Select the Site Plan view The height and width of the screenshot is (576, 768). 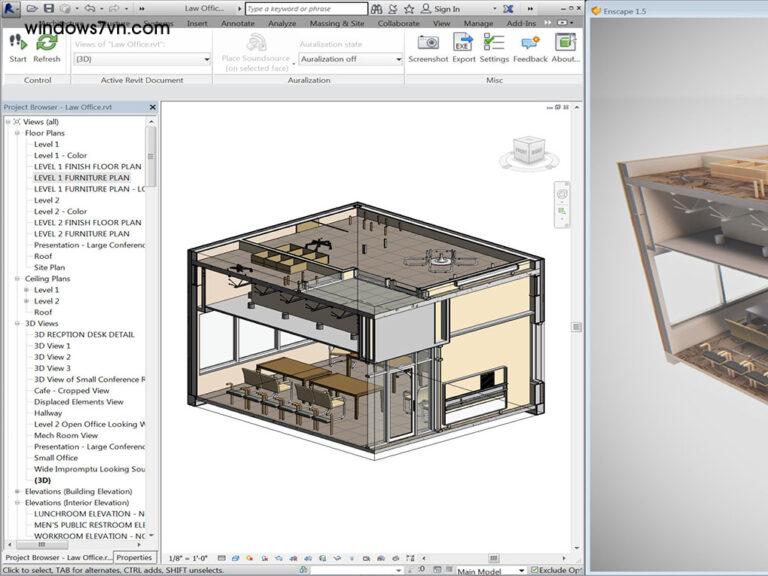(49, 267)
